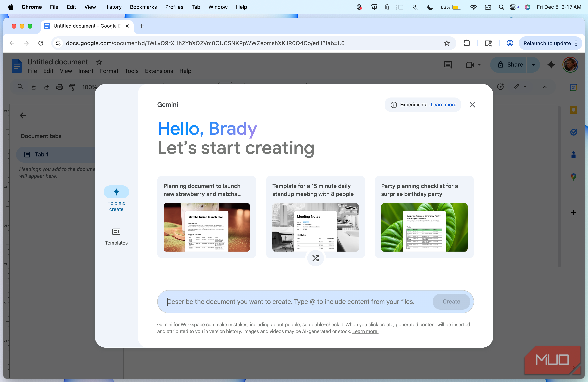The image size is (588, 382).
Task: Close the Gemini dialog
Action: [472, 105]
